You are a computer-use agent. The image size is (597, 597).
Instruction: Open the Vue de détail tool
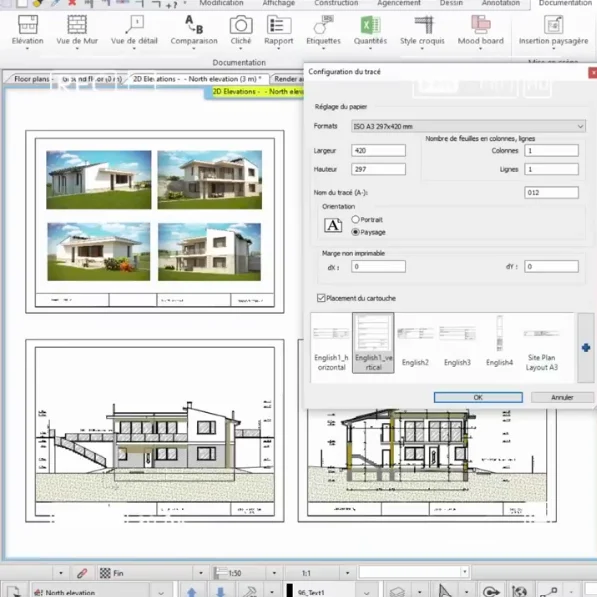(x=134, y=30)
